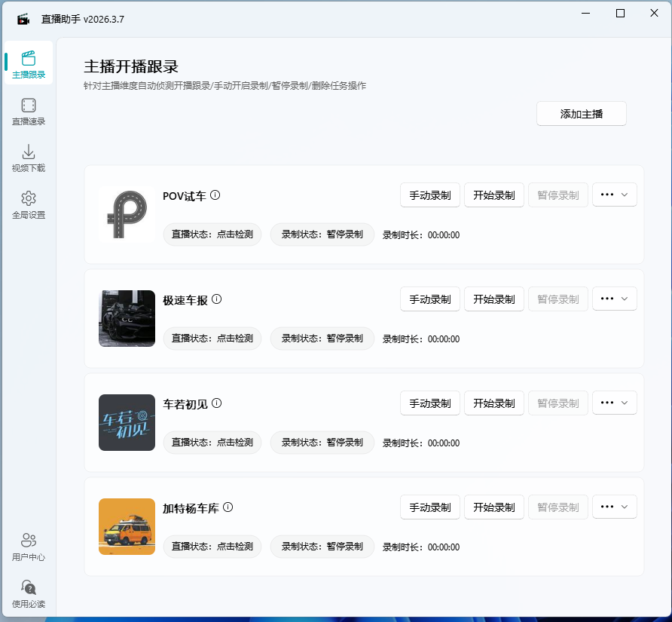This screenshot has height=622, width=672.
Task: Open 全局设置 with the gear icon
Action: tap(28, 197)
